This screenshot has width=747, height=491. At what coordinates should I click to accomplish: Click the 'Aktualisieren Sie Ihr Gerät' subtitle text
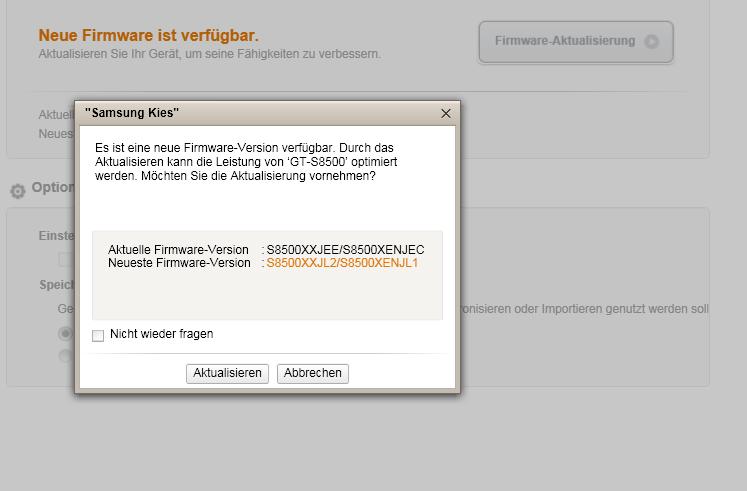tap(210, 54)
